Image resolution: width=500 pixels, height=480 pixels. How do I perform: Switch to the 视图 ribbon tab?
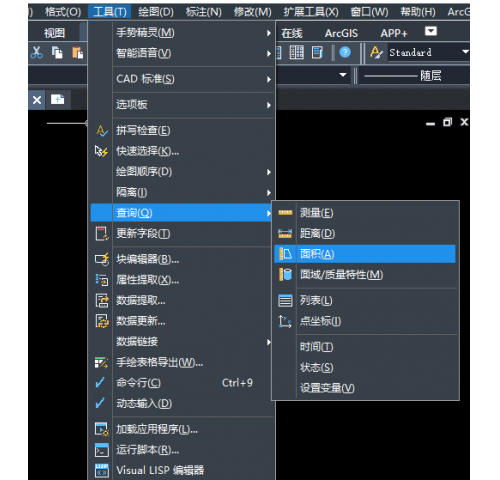(x=54, y=33)
